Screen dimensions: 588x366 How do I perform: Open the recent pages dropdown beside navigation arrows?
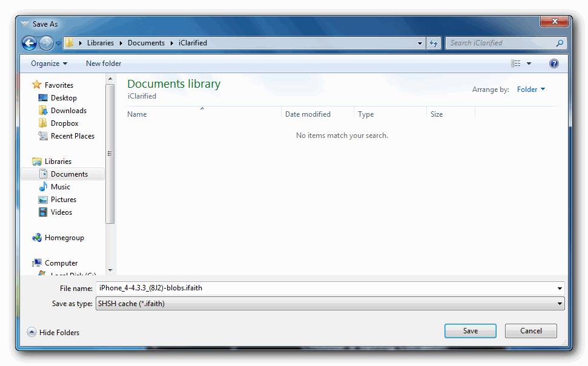[x=59, y=44]
